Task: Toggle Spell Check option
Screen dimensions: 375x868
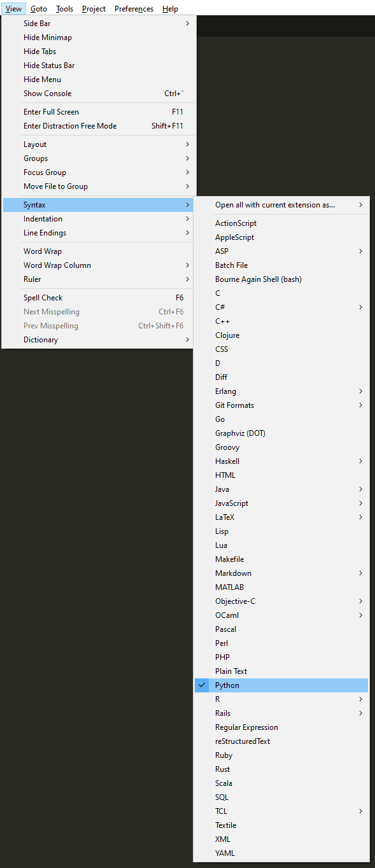Action: (99, 298)
